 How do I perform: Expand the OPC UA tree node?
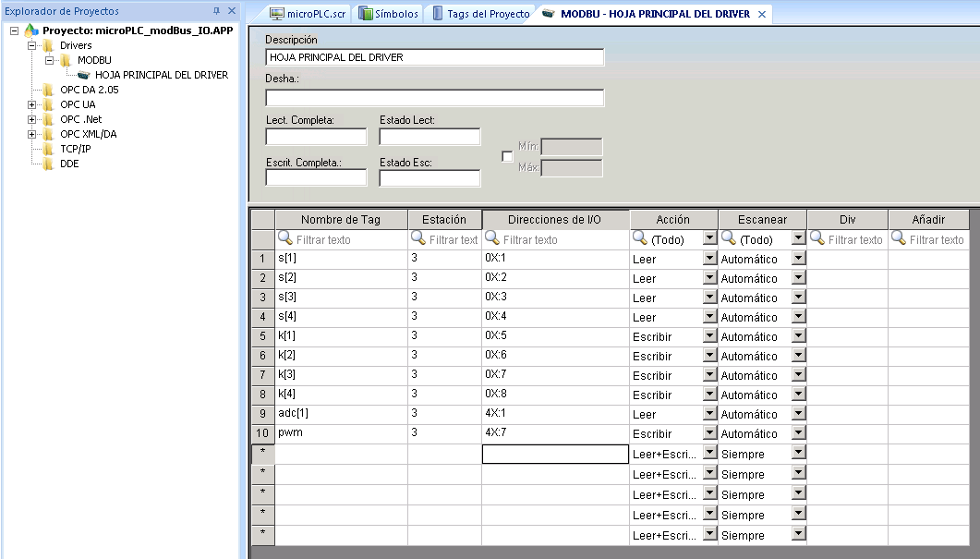(31, 104)
